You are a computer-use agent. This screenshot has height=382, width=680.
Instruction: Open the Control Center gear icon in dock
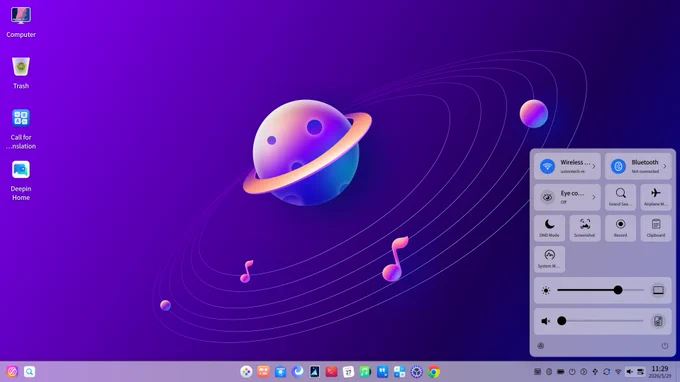tap(416, 372)
